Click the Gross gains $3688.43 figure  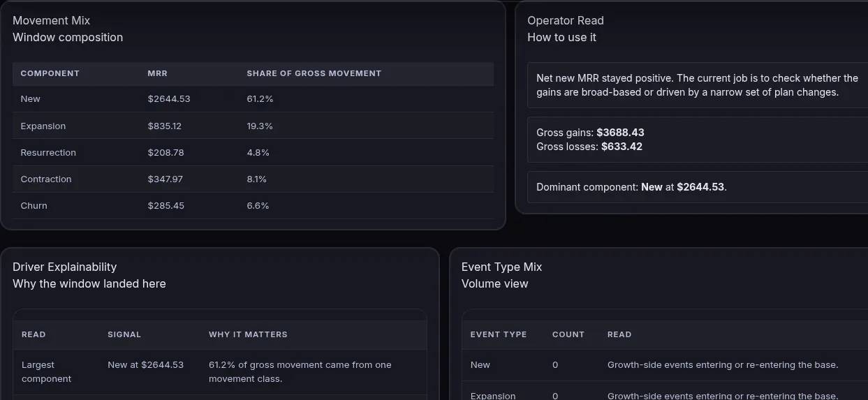621,133
